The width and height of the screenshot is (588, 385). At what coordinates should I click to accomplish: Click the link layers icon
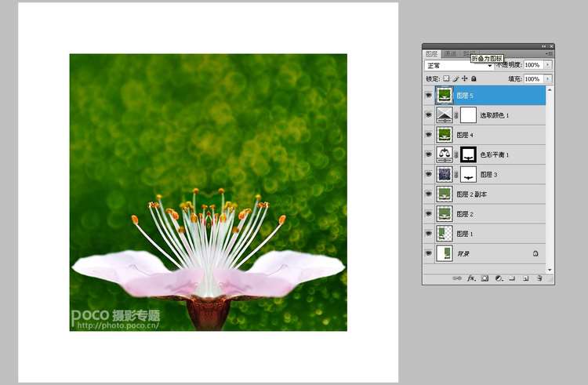click(x=457, y=278)
